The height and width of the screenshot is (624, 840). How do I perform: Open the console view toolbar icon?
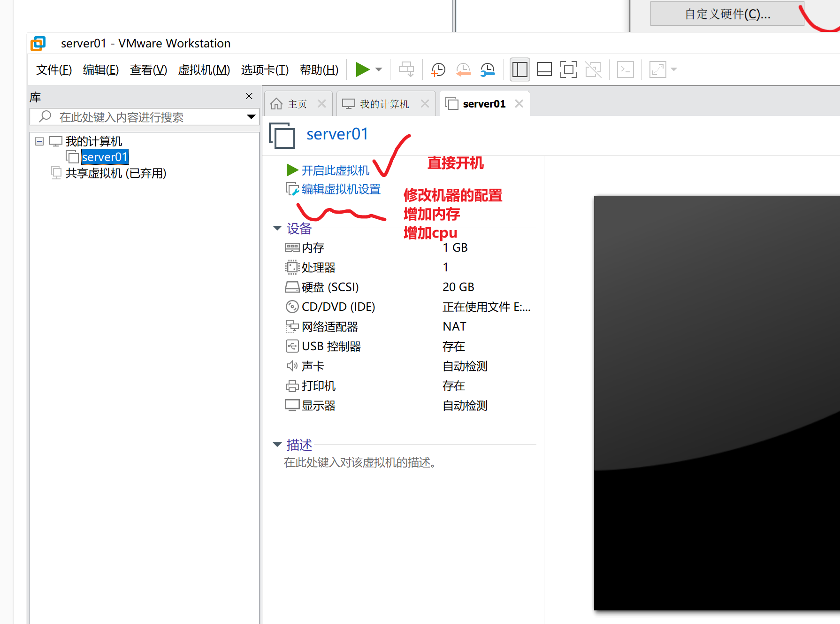626,69
